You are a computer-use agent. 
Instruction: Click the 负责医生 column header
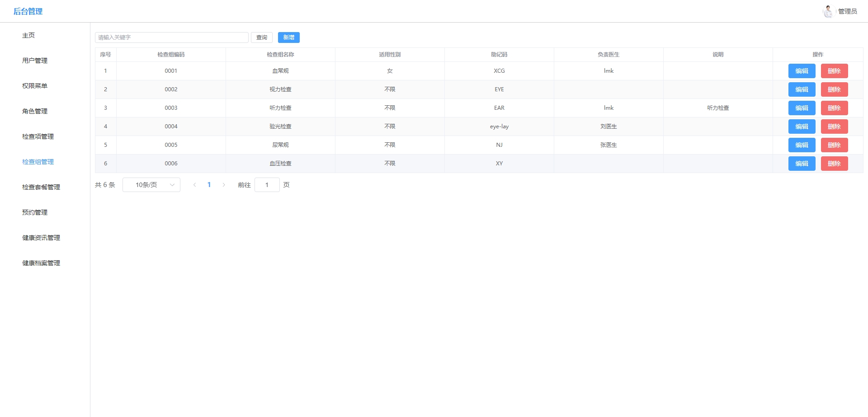point(609,55)
